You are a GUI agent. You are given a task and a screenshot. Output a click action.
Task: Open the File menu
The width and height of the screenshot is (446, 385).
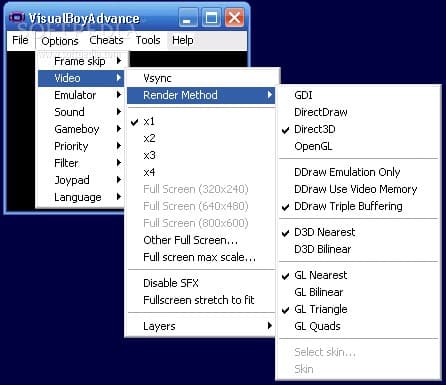tap(20, 40)
